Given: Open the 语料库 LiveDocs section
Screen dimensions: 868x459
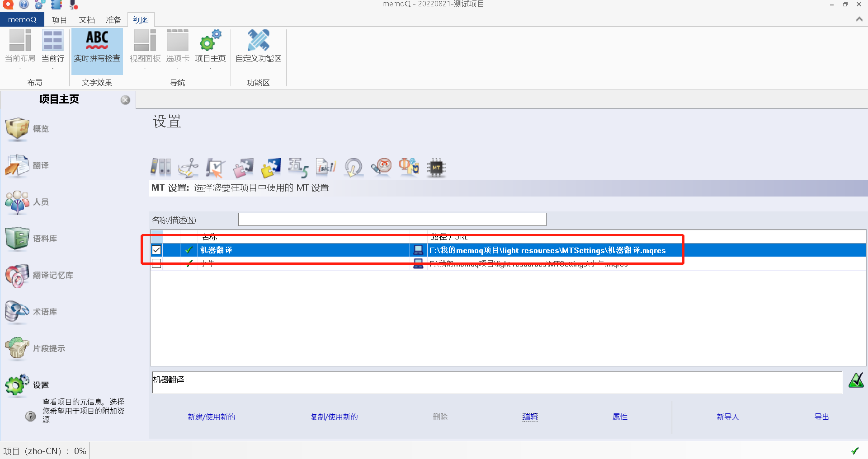Looking at the screenshot, I should 31,239.
